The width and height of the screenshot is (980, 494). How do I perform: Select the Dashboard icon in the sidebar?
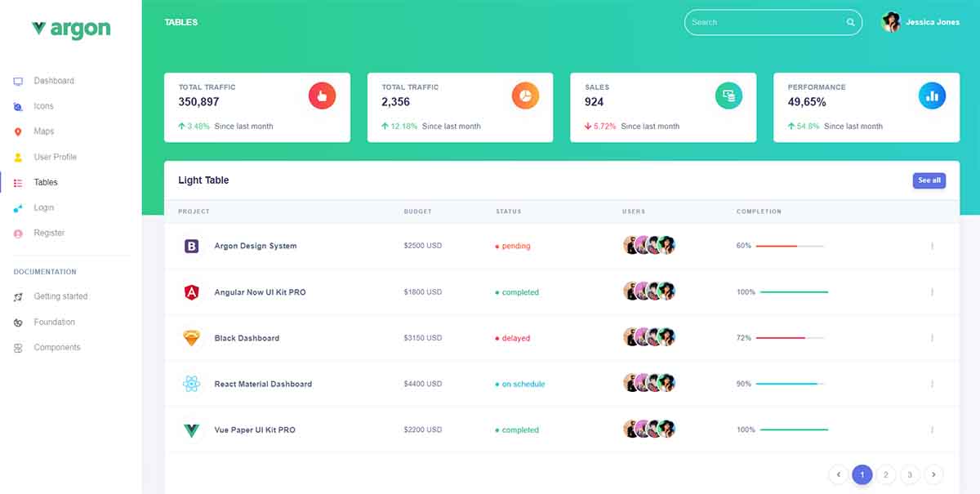coord(19,81)
